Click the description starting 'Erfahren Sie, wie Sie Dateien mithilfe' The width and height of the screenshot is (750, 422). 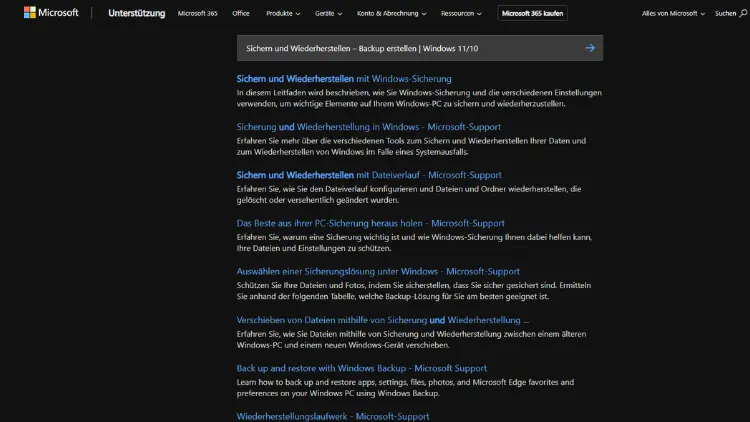click(411, 339)
